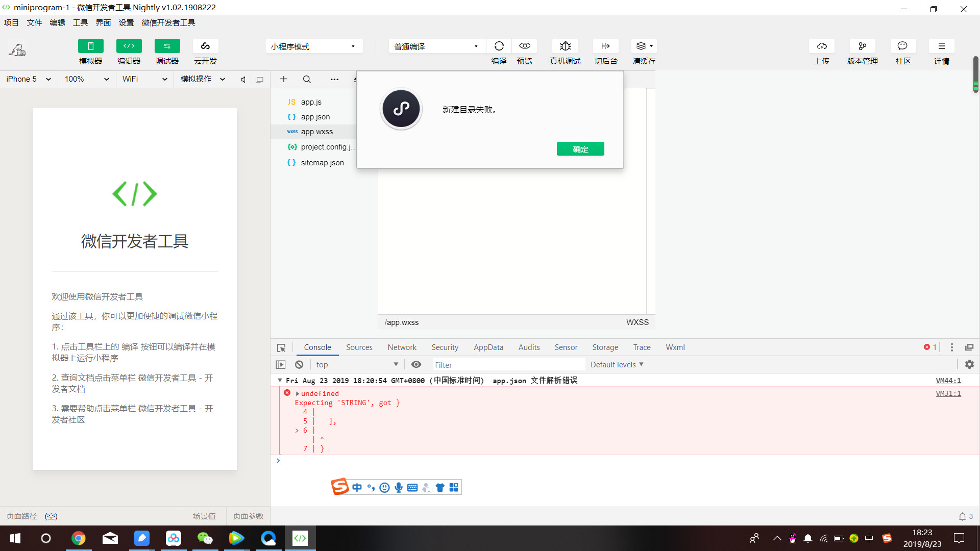Viewport: 980px width, 551px height.
Task: Click the 场景值 status bar button
Action: pos(204,516)
